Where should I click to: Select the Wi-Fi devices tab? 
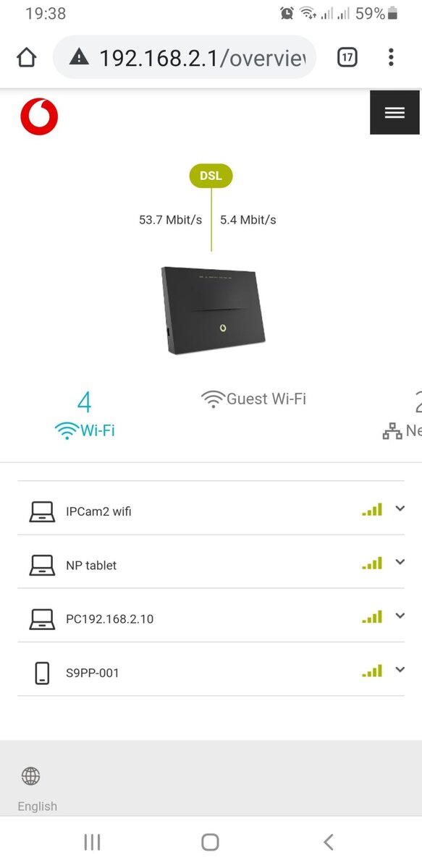tap(85, 415)
